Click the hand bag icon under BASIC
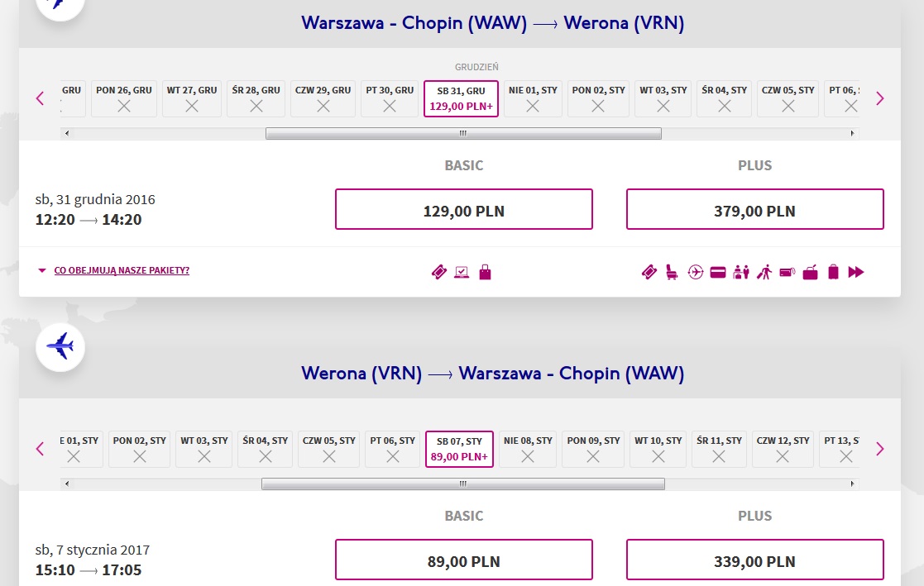 [485, 272]
